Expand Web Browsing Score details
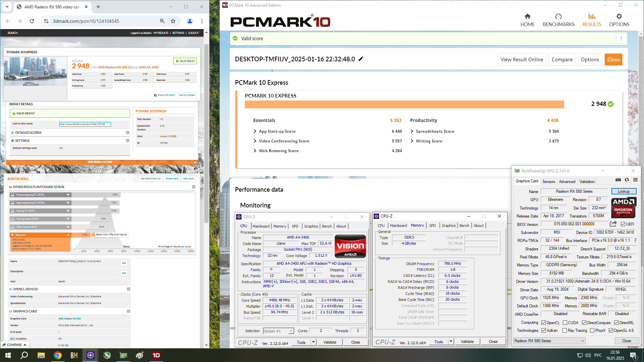The image size is (644, 362). coord(255,151)
